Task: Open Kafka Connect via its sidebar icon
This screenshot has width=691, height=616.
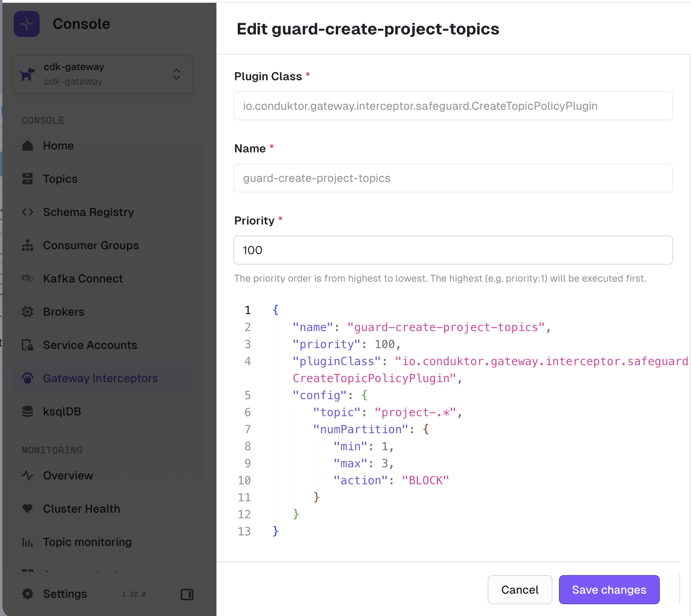Action: [27, 278]
